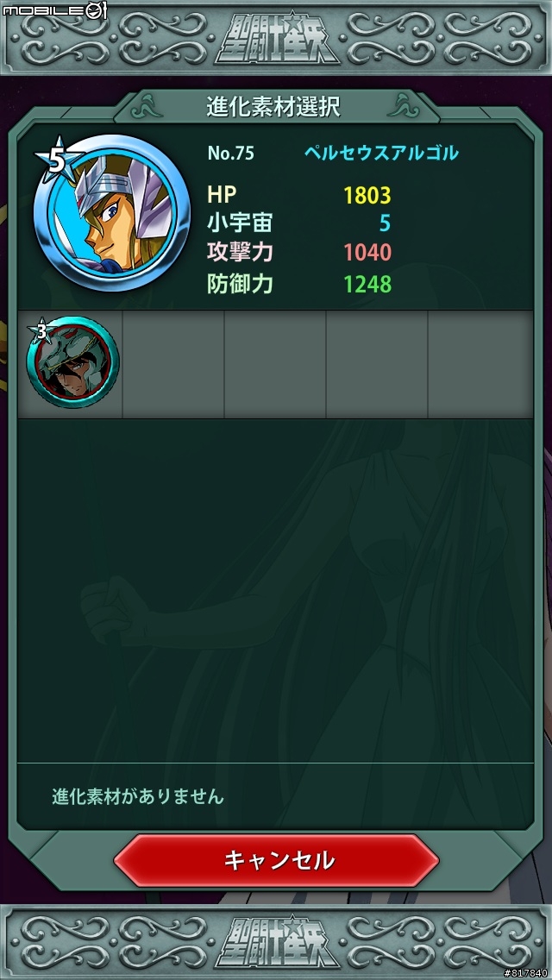This screenshot has width=552, height=980.
Task: Tap the 5-star Perseus Algol portrait
Action: (x=112, y=212)
